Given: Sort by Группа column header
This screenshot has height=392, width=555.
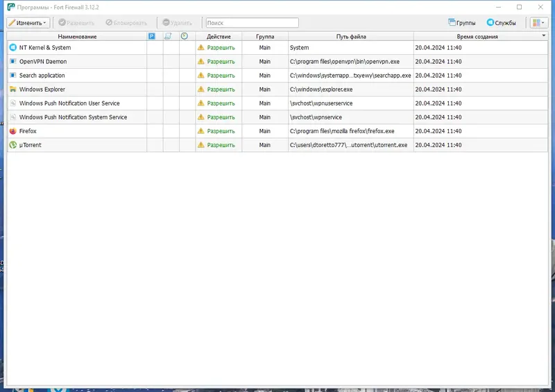Looking at the screenshot, I should pos(265,37).
